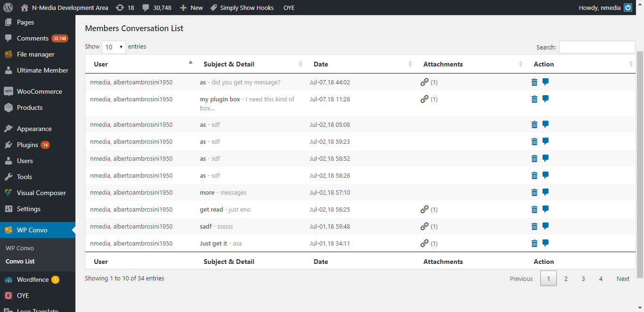This screenshot has height=312, width=644.
Task: Click the user avatar power icon
Action: click(627, 8)
